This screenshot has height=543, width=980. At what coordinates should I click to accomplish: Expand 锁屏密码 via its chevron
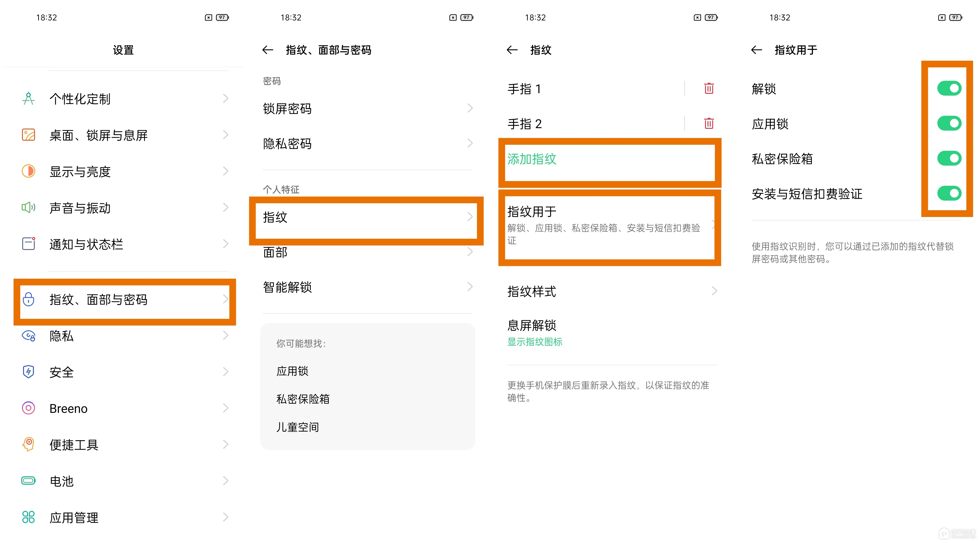click(x=470, y=108)
